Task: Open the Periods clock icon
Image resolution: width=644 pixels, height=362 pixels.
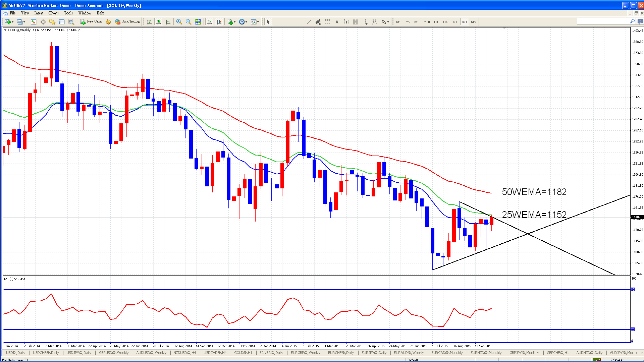Action: tap(242, 22)
